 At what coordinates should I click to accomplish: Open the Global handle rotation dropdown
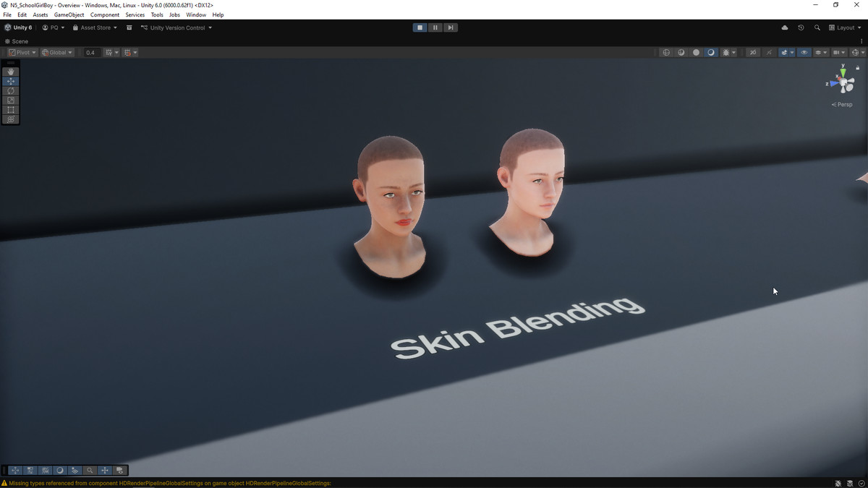click(57, 53)
